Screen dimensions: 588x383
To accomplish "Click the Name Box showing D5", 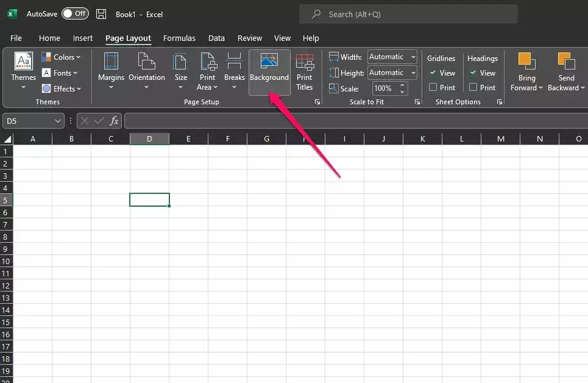I will pos(29,121).
